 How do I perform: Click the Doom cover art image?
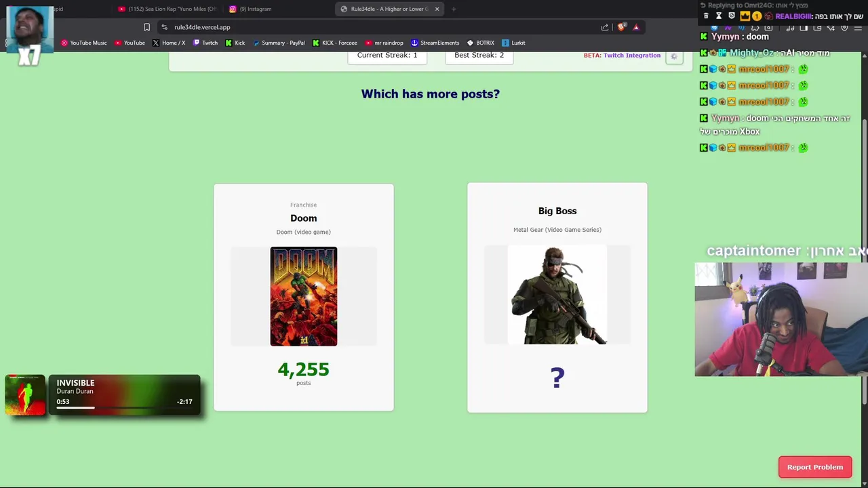coord(304,296)
